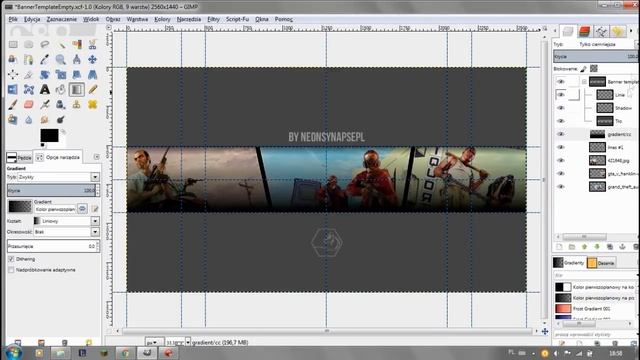This screenshot has width=640, height=360.
Task: Select the Paths tool
Action: [x=29, y=59]
